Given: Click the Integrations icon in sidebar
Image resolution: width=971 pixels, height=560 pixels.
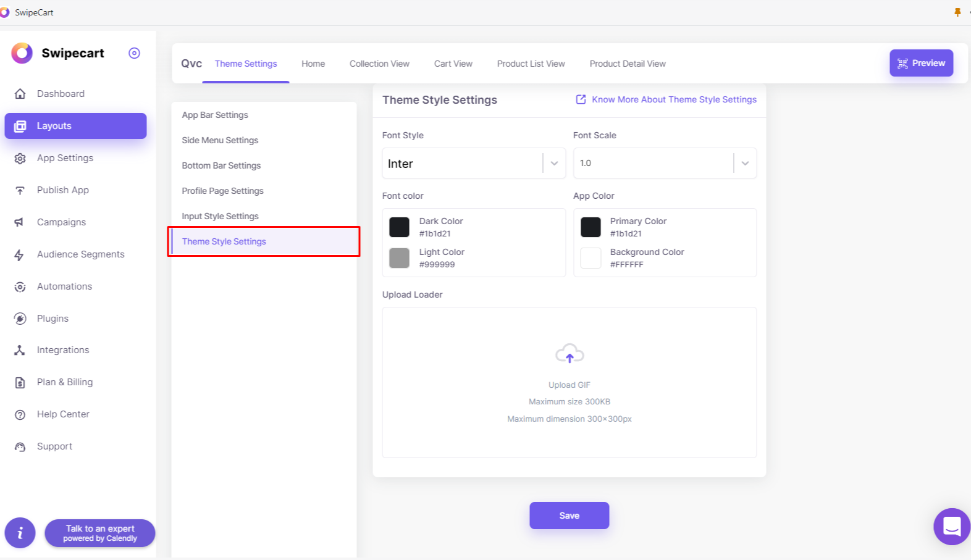Looking at the screenshot, I should coord(20,350).
